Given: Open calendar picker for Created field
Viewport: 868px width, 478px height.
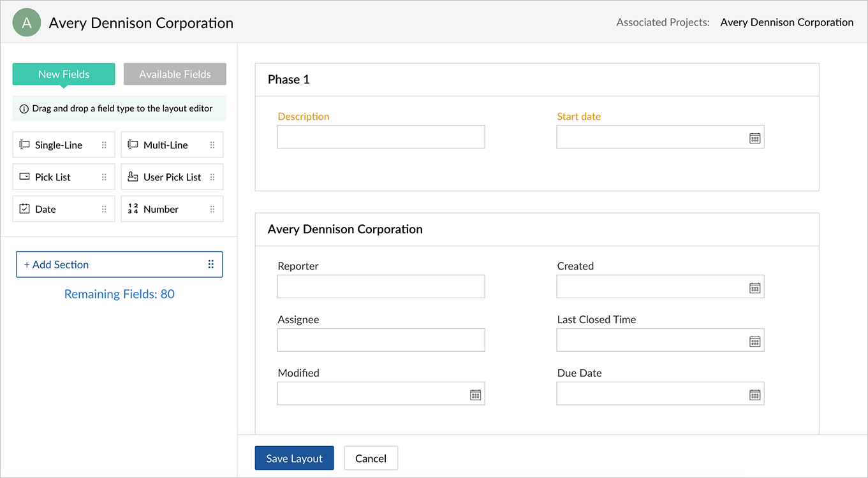Looking at the screenshot, I should (x=755, y=287).
